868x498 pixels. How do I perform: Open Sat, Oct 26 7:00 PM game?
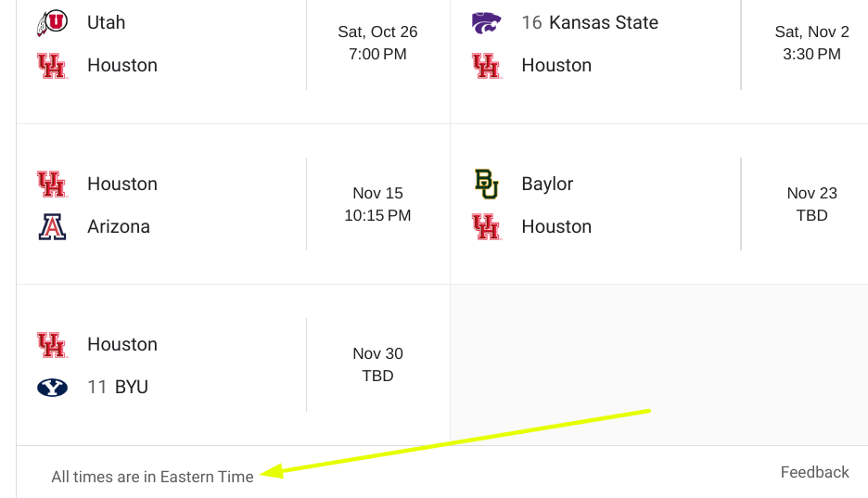[x=377, y=44]
